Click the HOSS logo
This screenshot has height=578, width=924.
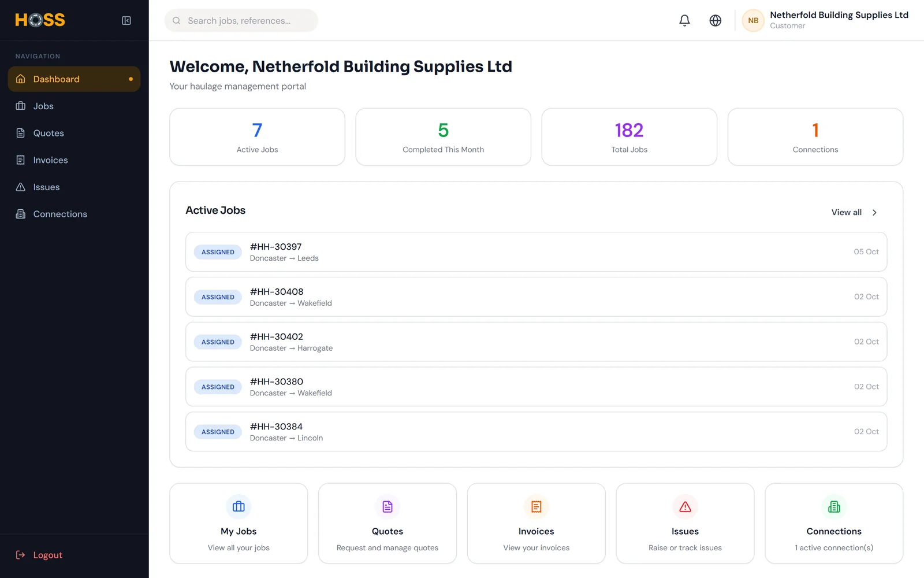[40, 20]
